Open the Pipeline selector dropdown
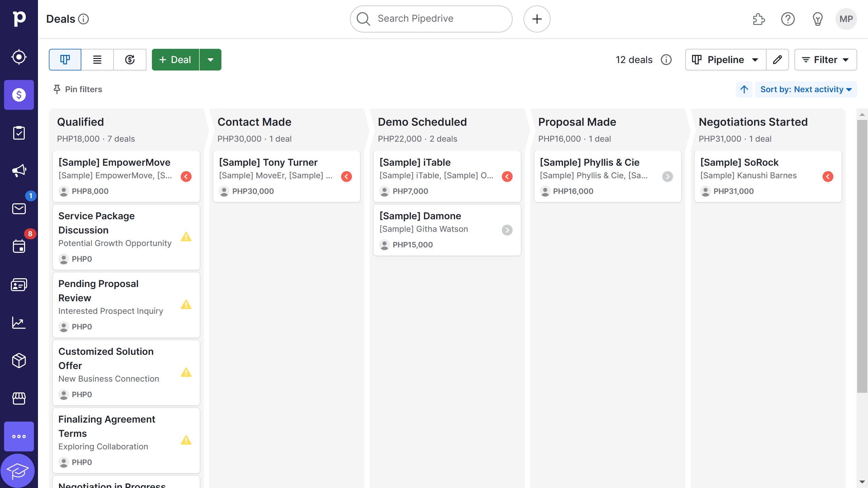This screenshot has height=488, width=868. click(x=725, y=60)
